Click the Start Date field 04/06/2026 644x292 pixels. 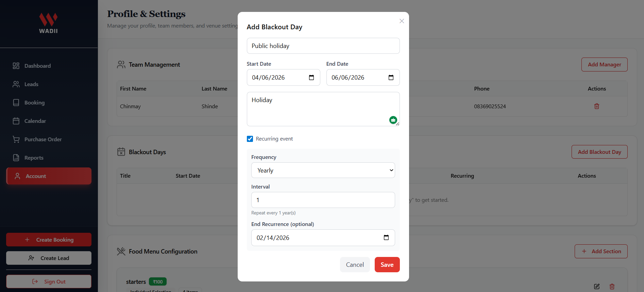point(283,78)
